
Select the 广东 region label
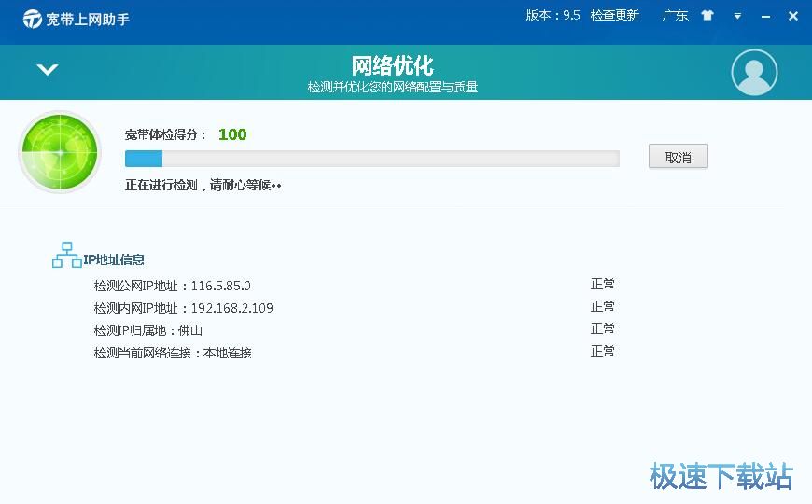[676, 15]
